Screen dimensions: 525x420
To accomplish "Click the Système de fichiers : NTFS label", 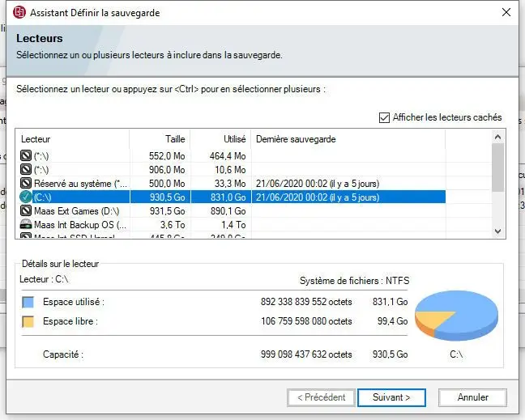I will coord(354,281).
